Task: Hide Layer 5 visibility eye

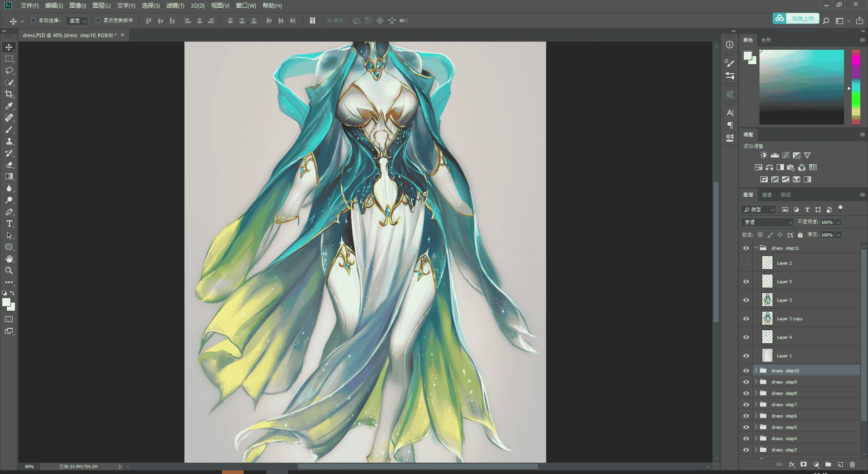Action: click(746, 281)
